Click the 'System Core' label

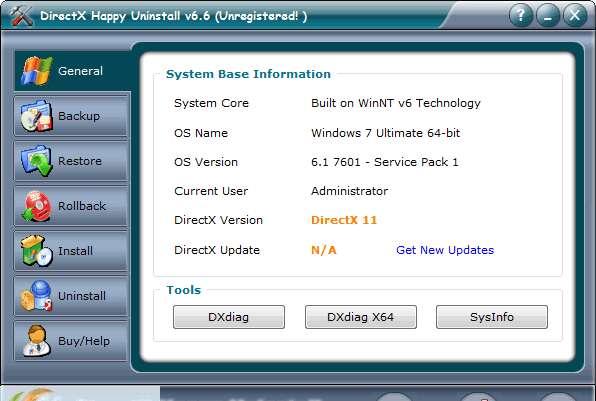pyautogui.click(x=211, y=103)
